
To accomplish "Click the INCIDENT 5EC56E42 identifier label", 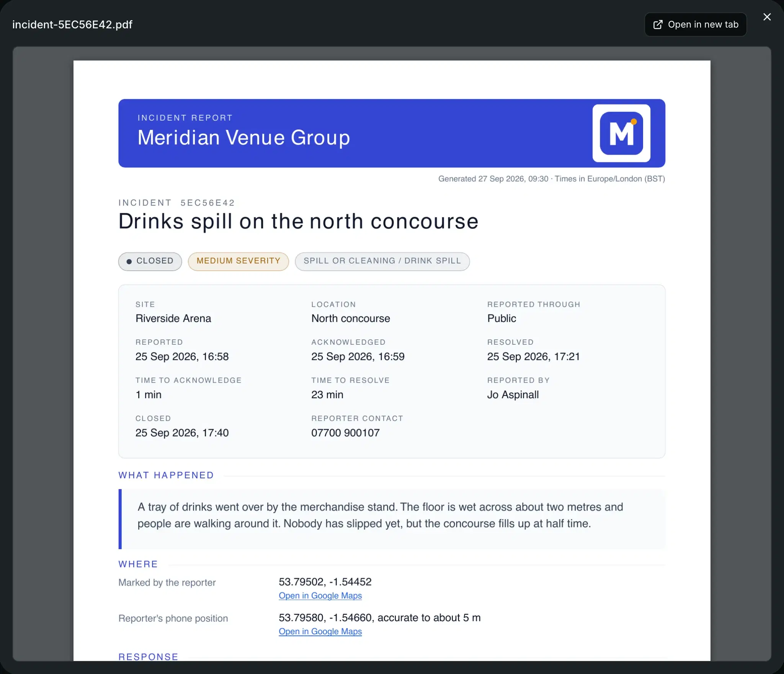I will coord(176,203).
